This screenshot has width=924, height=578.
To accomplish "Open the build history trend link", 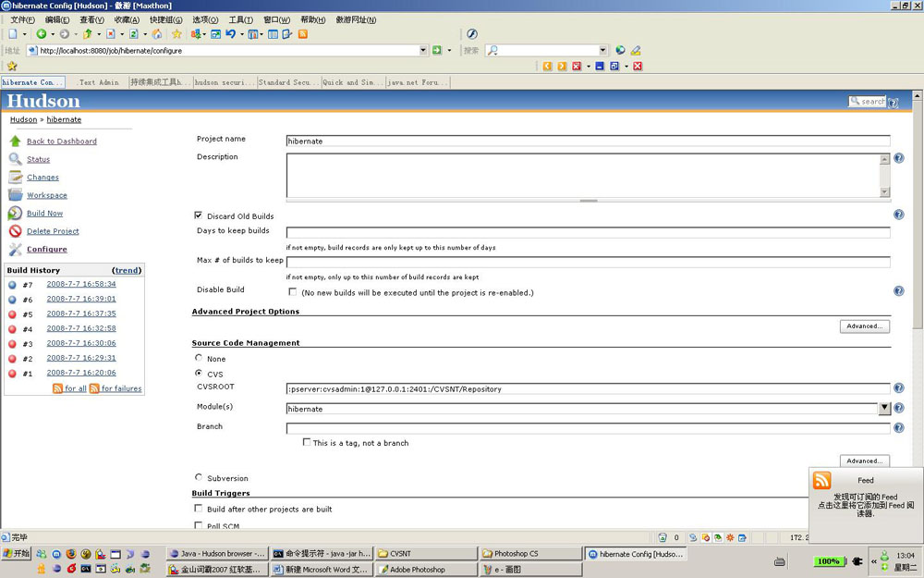I will 127,270.
